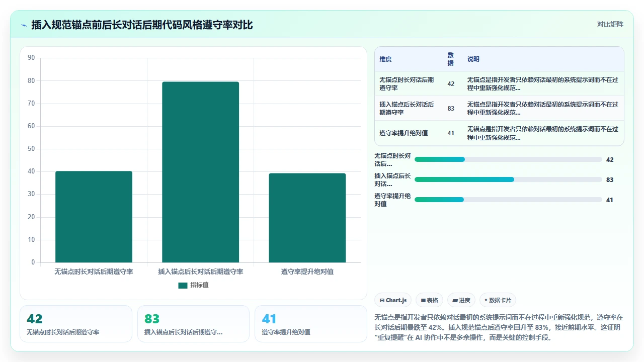The height and width of the screenshot is (362, 644).
Task: Select the Chart.js tag chip
Action: [x=393, y=300]
